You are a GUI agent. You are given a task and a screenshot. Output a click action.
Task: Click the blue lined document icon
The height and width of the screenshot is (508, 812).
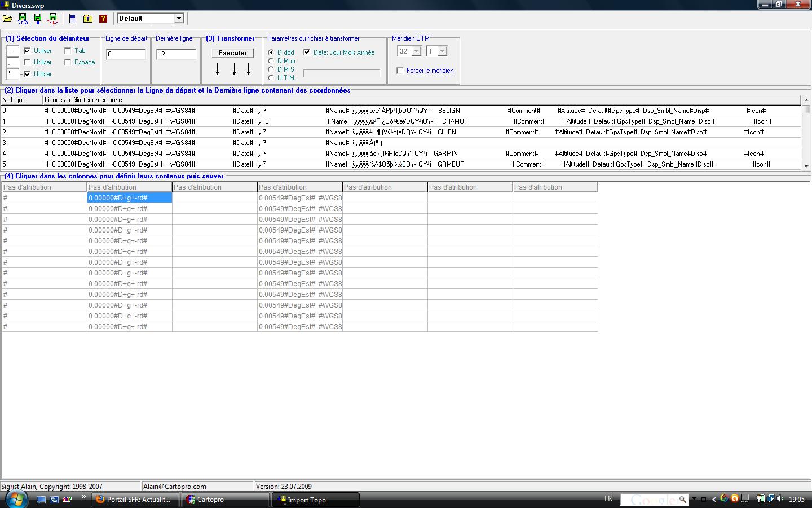pyautogui.click(x=73, y=19)
